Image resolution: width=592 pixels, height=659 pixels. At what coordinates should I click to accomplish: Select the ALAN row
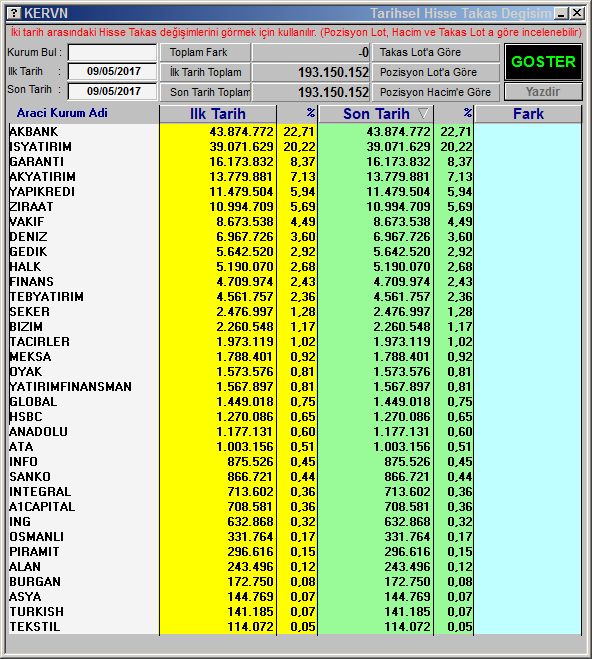[x=295, y=567]
